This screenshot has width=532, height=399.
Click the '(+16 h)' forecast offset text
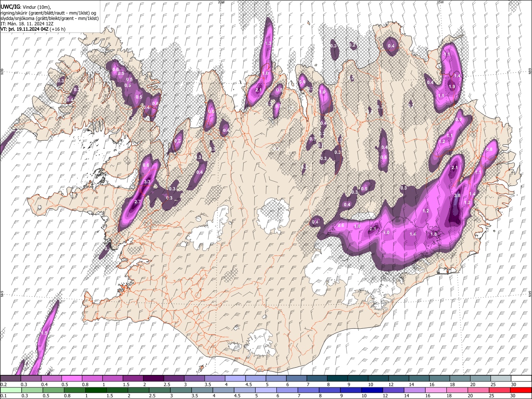point(57,29)
